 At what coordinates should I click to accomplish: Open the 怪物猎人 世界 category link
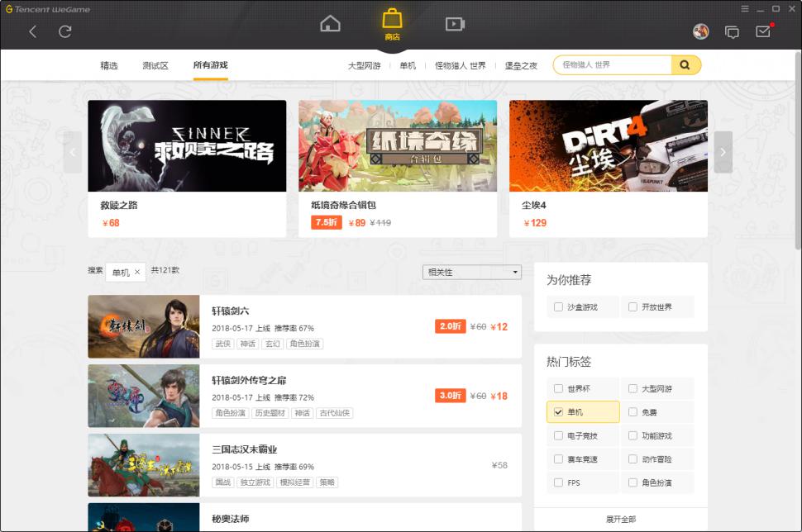pos(461,64)
